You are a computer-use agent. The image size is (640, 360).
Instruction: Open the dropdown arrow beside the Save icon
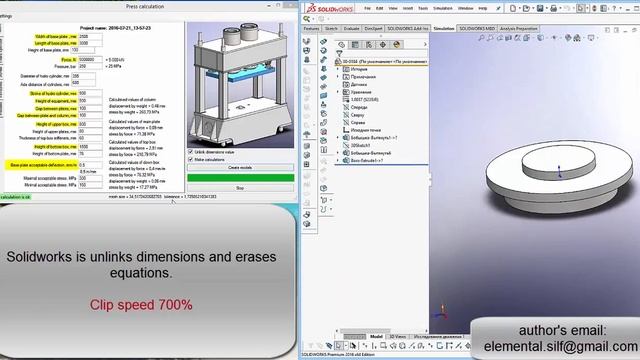pyautogui.click(x=547, y=9)
